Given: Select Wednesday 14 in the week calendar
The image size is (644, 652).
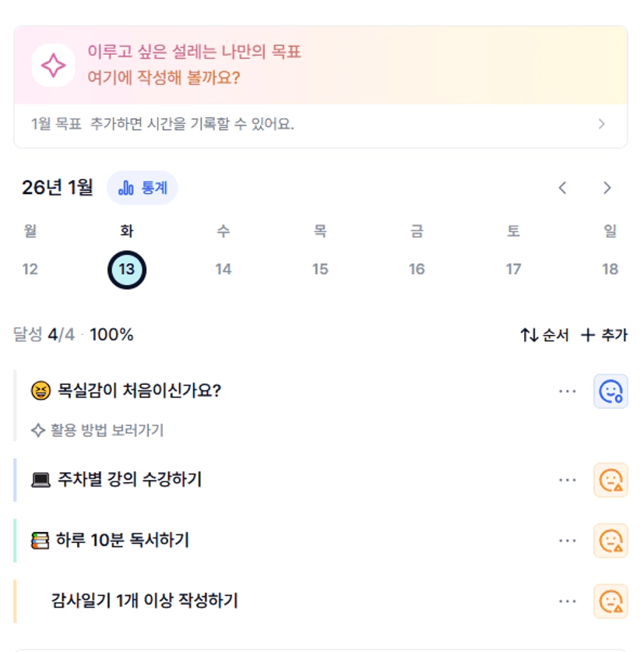Looking at the screenshot, I should 223,270.
